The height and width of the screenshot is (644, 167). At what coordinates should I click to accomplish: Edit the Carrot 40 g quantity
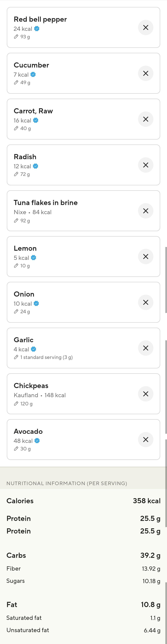click(16, 128)
